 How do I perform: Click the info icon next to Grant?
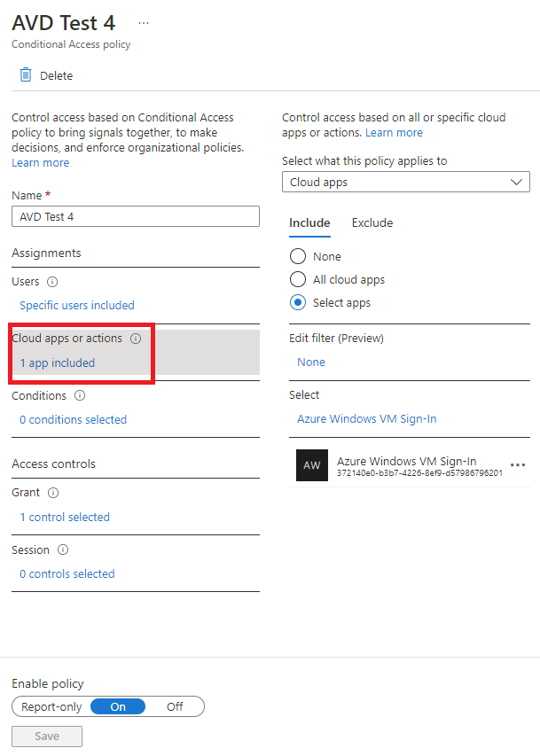[x=53, y=493]
